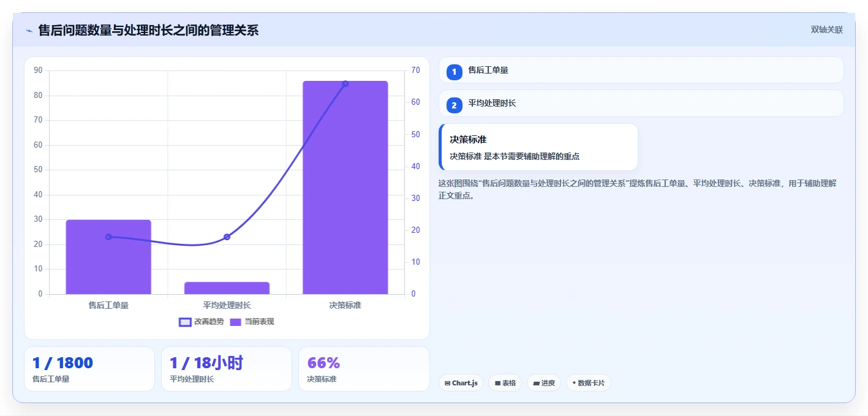Click the trend line point above 平均处理时长
This screenshot has width=868, height=416.
click(227, 236)
